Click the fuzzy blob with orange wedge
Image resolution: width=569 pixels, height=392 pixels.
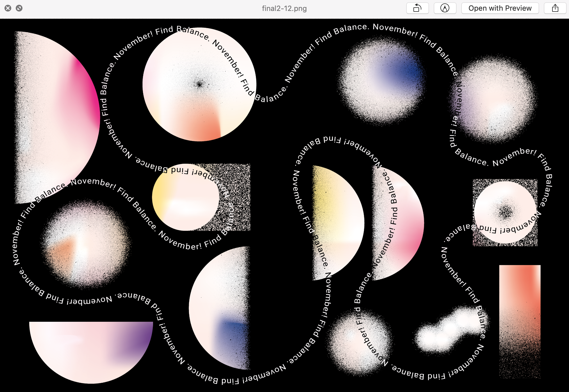(x=86, y=244)
